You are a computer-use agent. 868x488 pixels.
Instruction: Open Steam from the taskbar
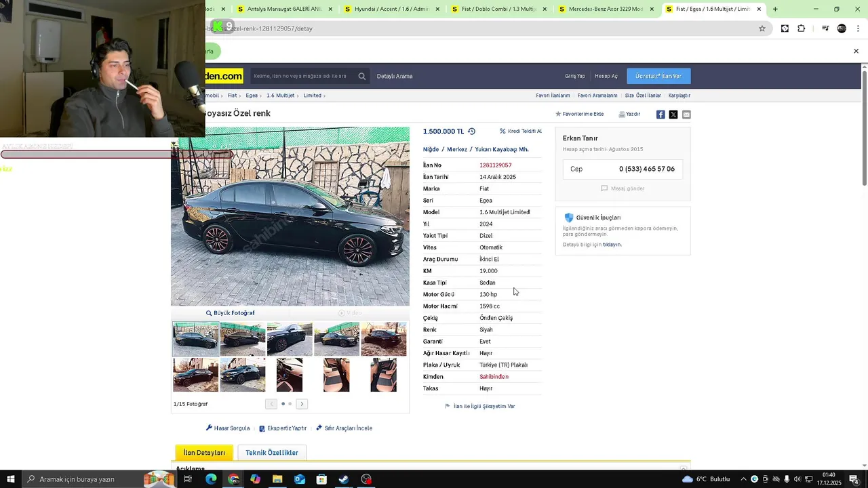344,479
